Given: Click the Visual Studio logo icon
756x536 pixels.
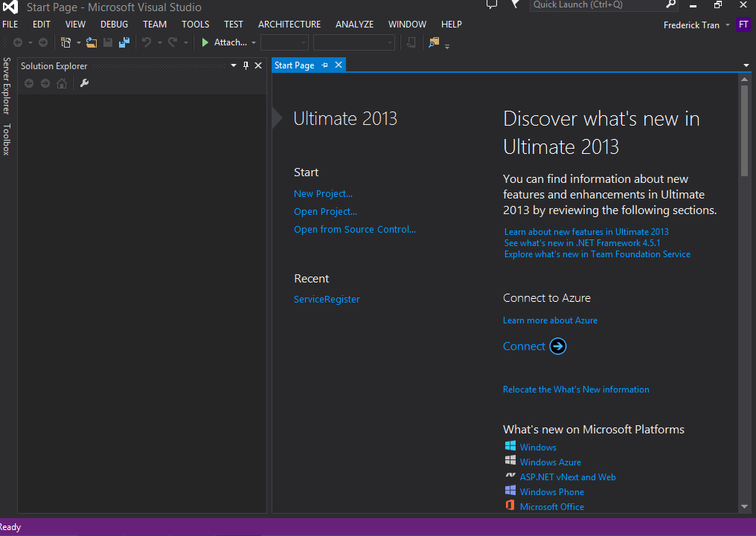Looking at the screenshot, I should (x=10, y=7).
